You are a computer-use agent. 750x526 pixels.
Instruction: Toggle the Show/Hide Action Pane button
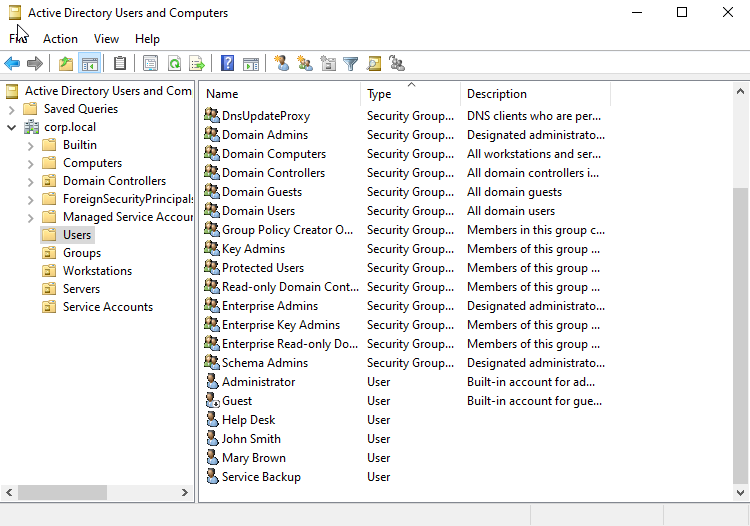pos(251,63)
